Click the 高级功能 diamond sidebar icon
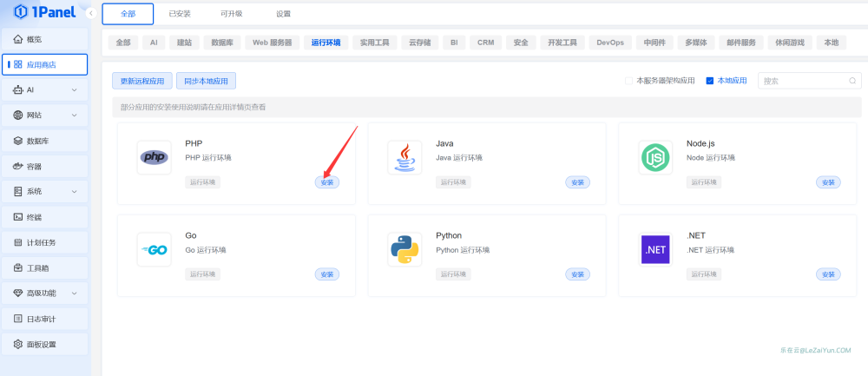 (18, 294)
